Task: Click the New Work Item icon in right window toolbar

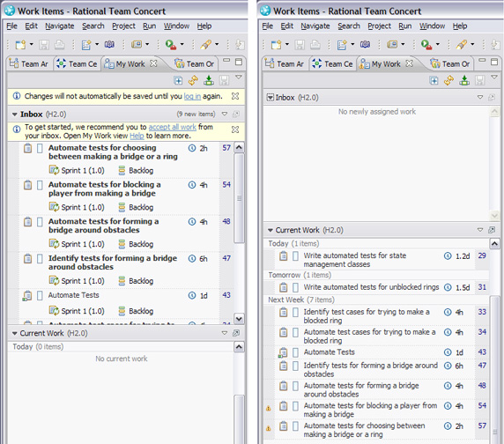Action: pos(342,44)
